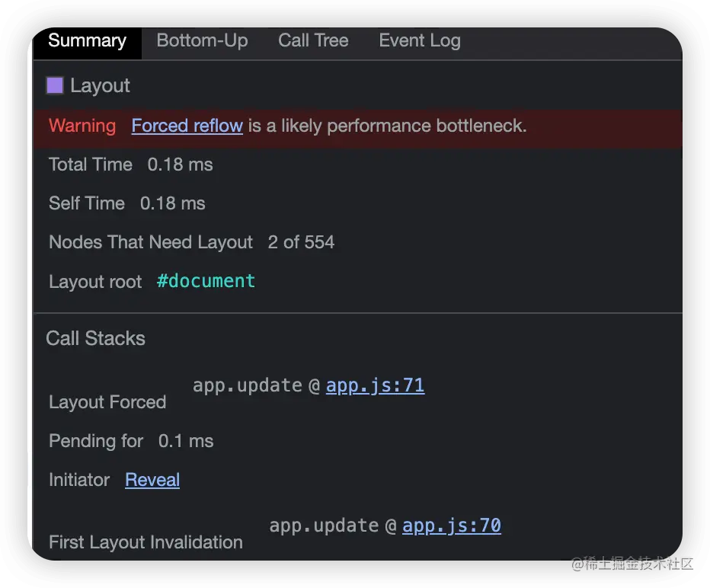Open the Bottom-Up tab
The image size is (710, 588).
(x=202, y=40)
